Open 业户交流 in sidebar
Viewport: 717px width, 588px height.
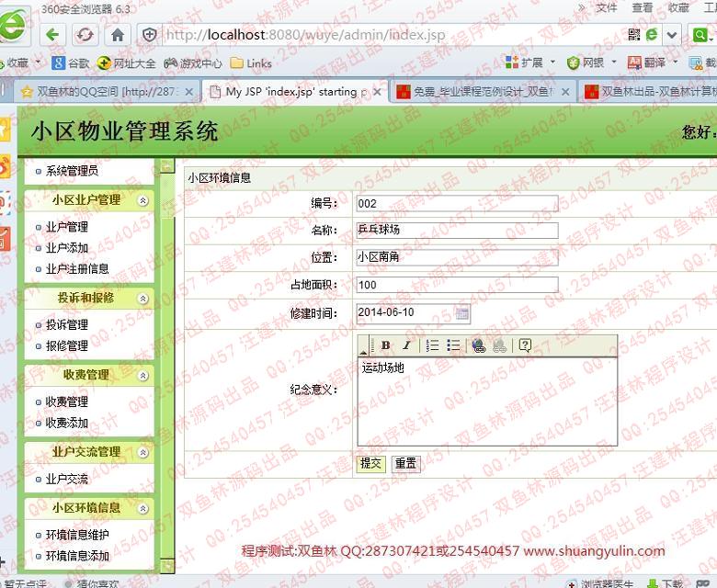click(x=67, y=480)
